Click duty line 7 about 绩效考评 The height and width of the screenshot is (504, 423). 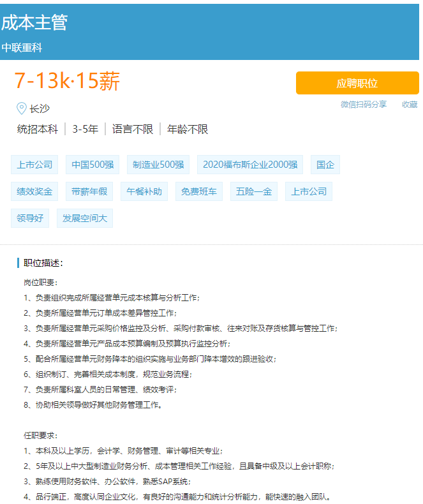click(x=100, y=390)
